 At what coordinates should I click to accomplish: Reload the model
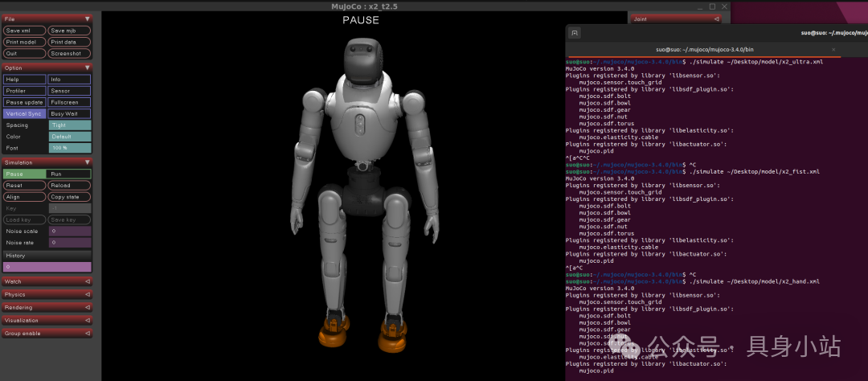69,186
